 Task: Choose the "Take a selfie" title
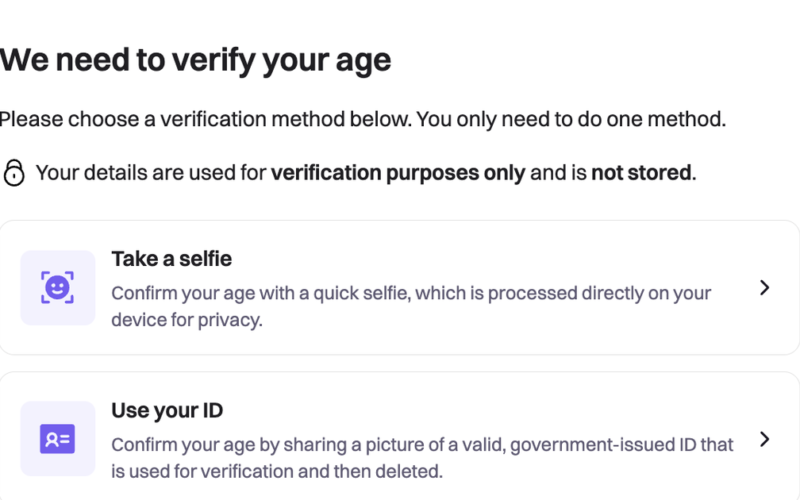coord(171,259)
